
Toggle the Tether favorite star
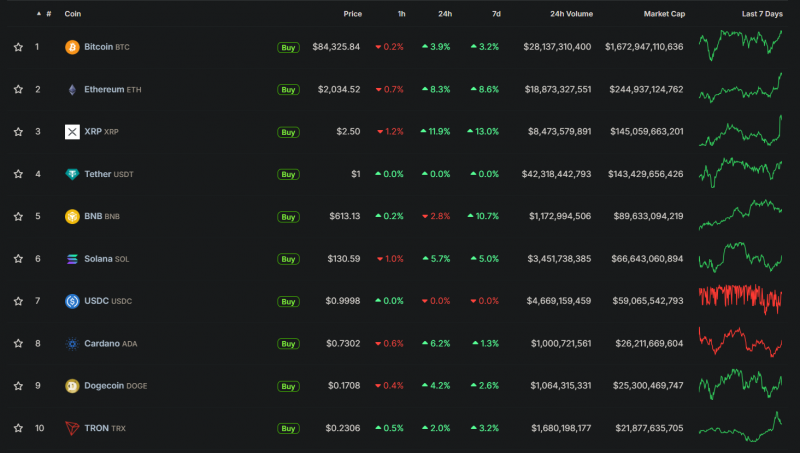coord(18,174)
